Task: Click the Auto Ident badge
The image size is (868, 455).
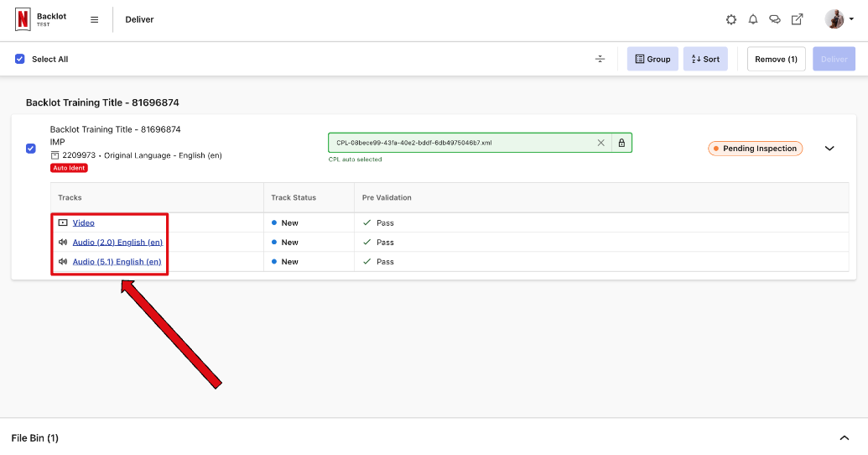Action: [70, 168]
